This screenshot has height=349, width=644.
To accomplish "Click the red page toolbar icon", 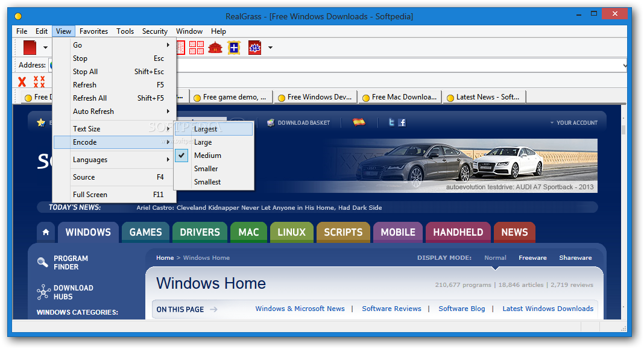I will tap(30, 48).
